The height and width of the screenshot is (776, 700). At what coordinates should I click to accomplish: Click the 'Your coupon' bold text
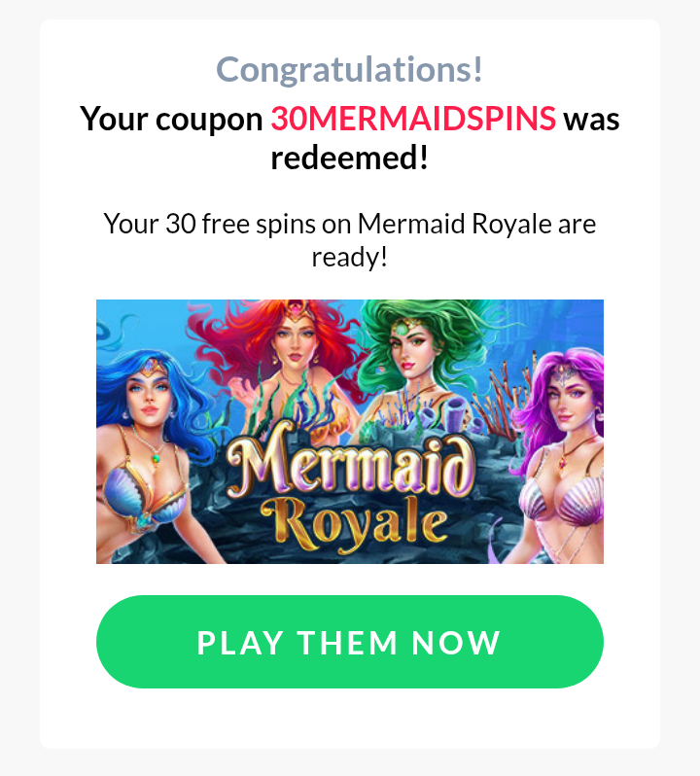pyautogui.click(x=171, y=120)
